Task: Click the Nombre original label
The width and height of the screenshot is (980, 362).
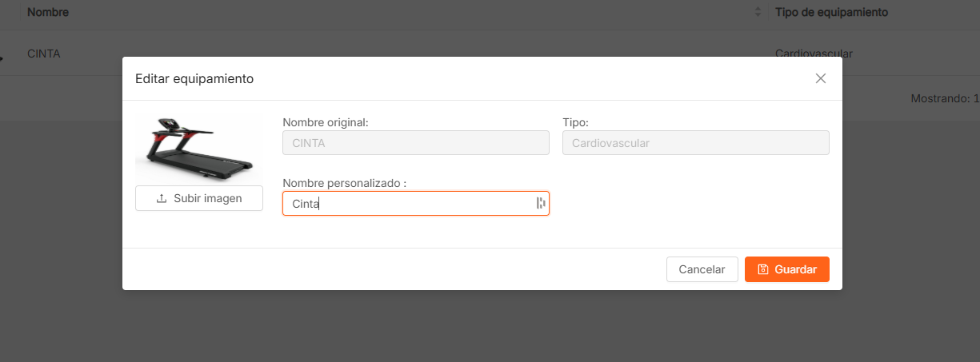Action: coord(325,122)
